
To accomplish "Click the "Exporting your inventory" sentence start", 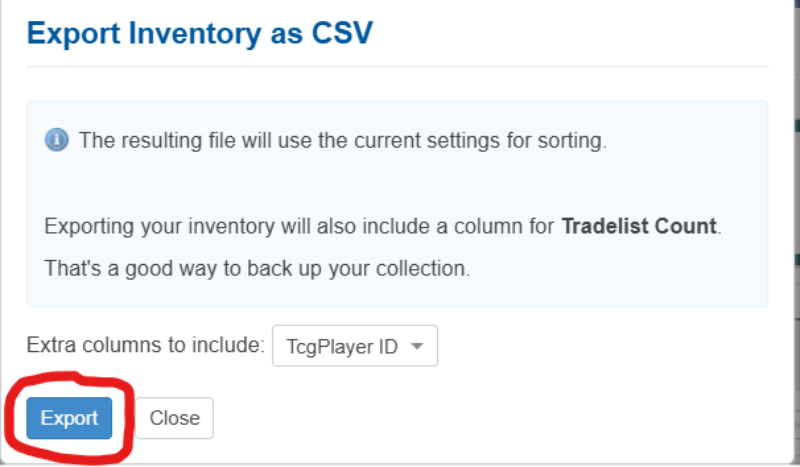I will tap(130, 225).
